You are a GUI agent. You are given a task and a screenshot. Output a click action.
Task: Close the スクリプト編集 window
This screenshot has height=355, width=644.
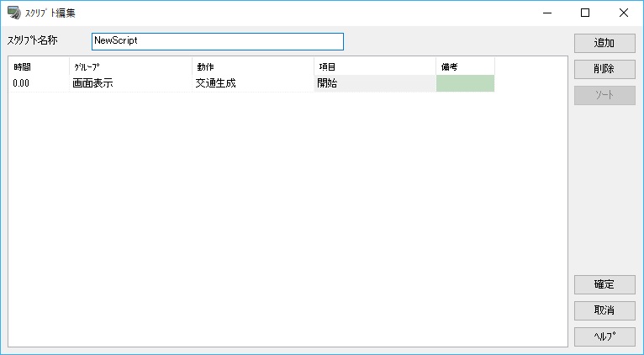tap(624, 13)
